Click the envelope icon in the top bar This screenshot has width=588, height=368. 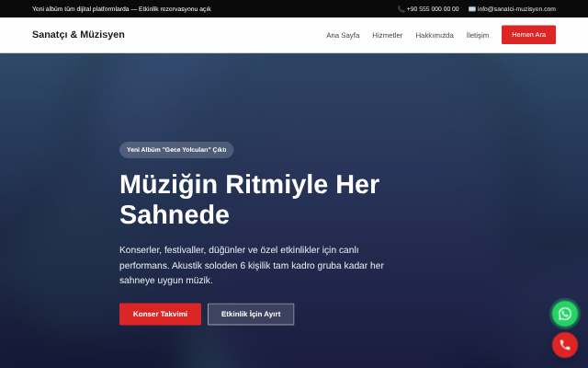[x=471, y=9]
